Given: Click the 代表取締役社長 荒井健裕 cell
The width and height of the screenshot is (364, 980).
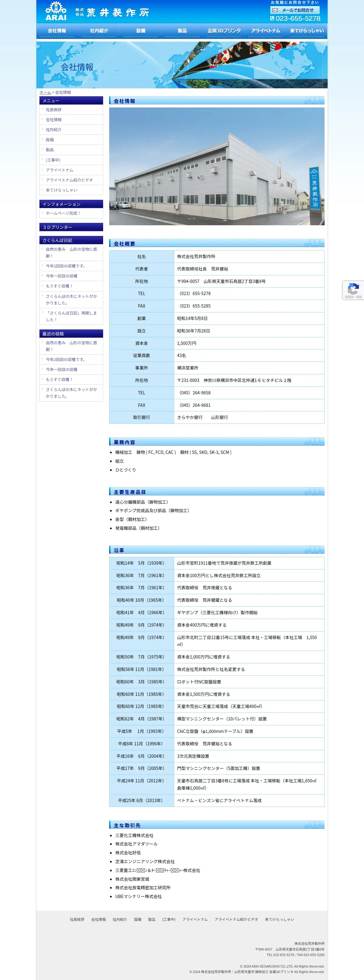Looking at the screenshot, I should (x=249, y=269).
